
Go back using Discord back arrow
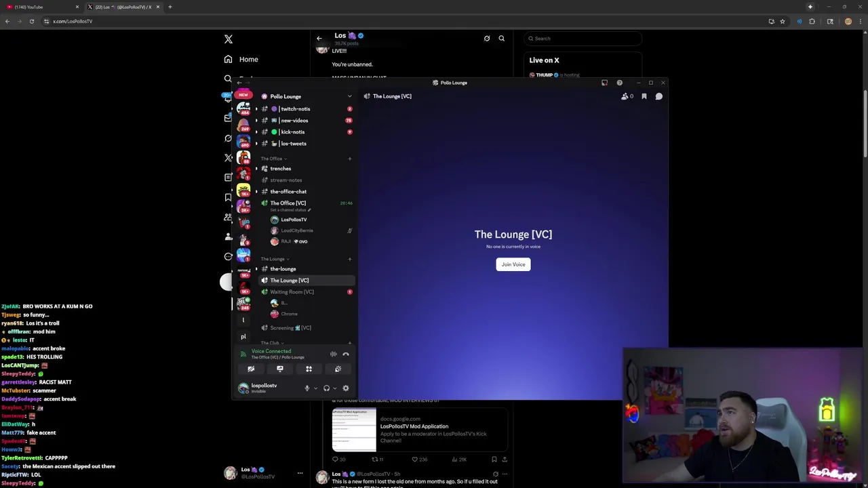coord(239,83)
